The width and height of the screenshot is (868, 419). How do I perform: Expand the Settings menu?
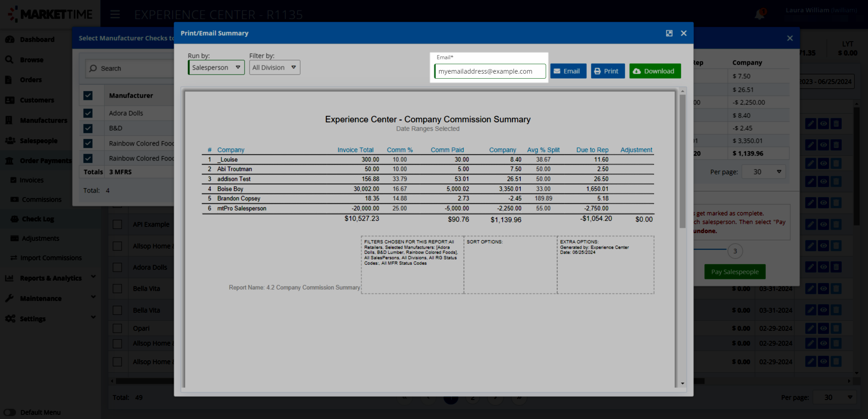93,317
